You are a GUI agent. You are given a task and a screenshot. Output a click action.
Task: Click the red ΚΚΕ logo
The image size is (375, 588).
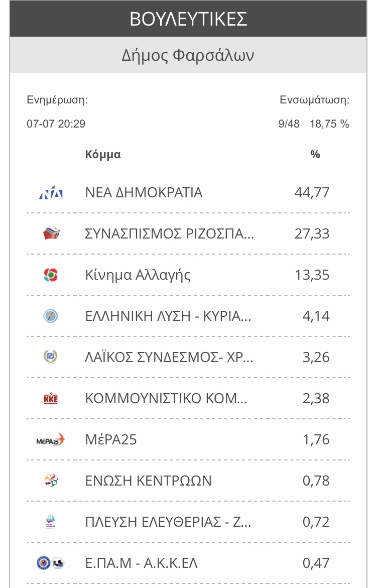tap(51, 398)
